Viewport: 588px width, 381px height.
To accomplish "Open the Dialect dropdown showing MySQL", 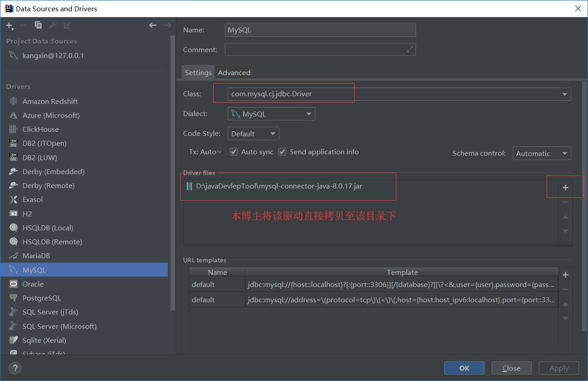I will tap(271, 114).
